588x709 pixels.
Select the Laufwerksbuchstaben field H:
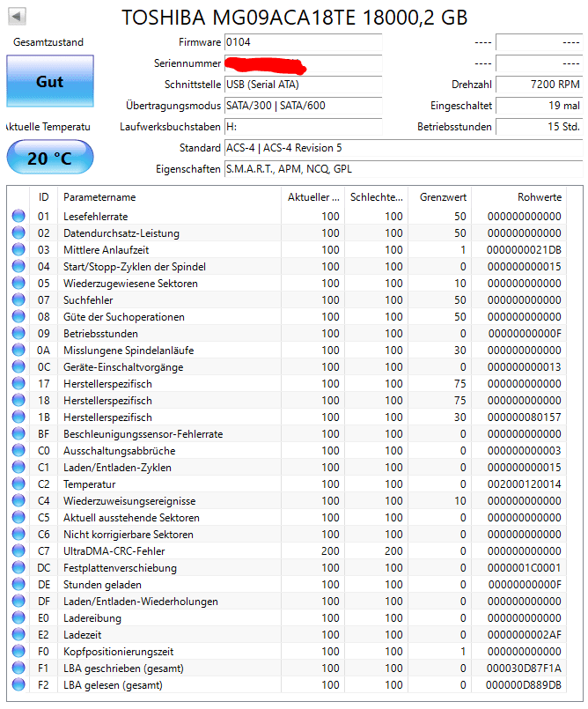coord(304,127)
